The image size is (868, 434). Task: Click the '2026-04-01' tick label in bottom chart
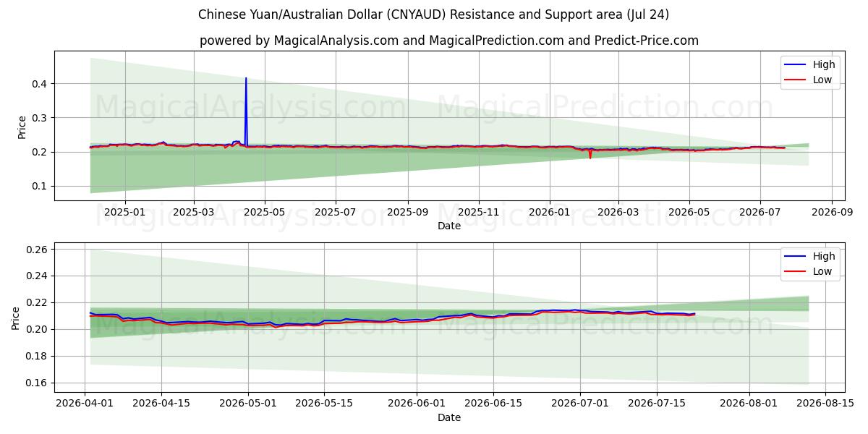pyautogui.click(x=85, y=404)
